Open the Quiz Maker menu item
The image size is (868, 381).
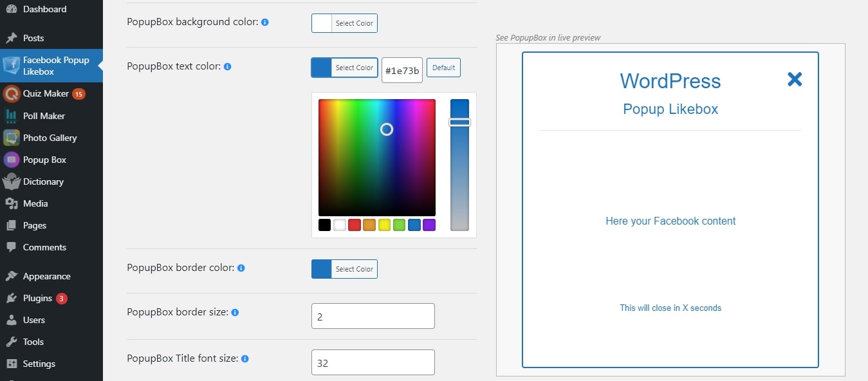tap(51, 94)
